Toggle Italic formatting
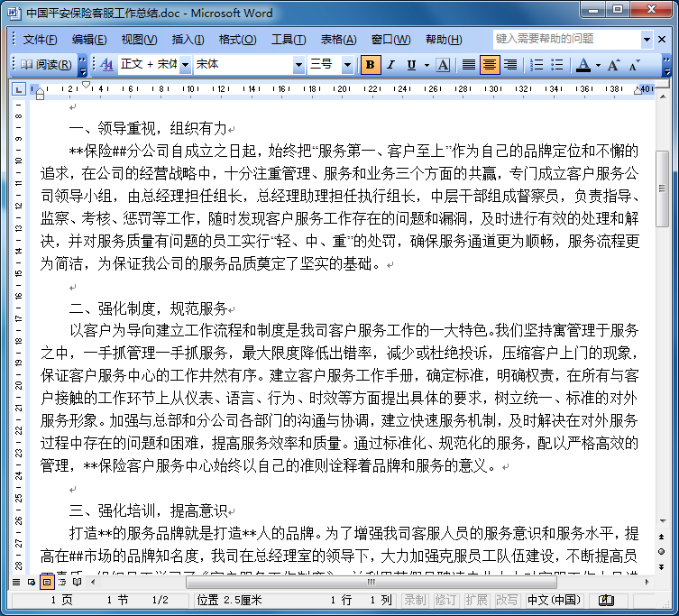 tap(391, 65)
